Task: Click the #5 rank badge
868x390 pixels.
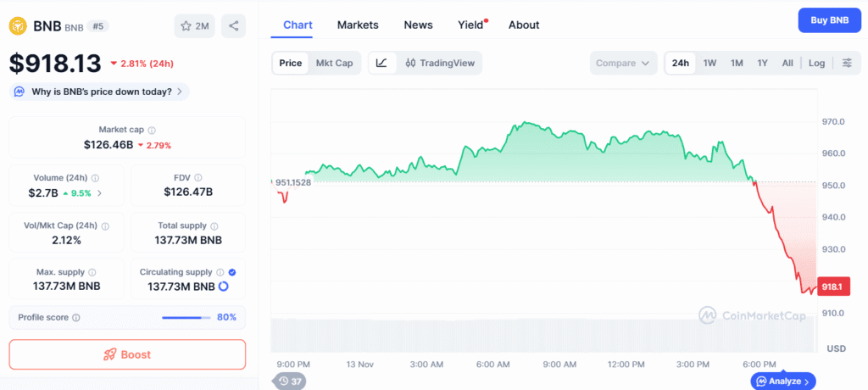Action: coord(98,26)
